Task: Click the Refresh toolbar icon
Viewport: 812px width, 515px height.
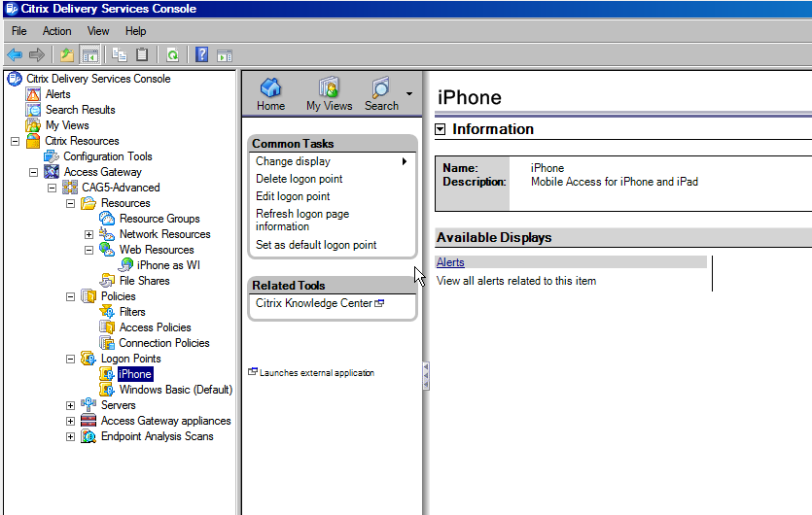Action: (172, 54)
